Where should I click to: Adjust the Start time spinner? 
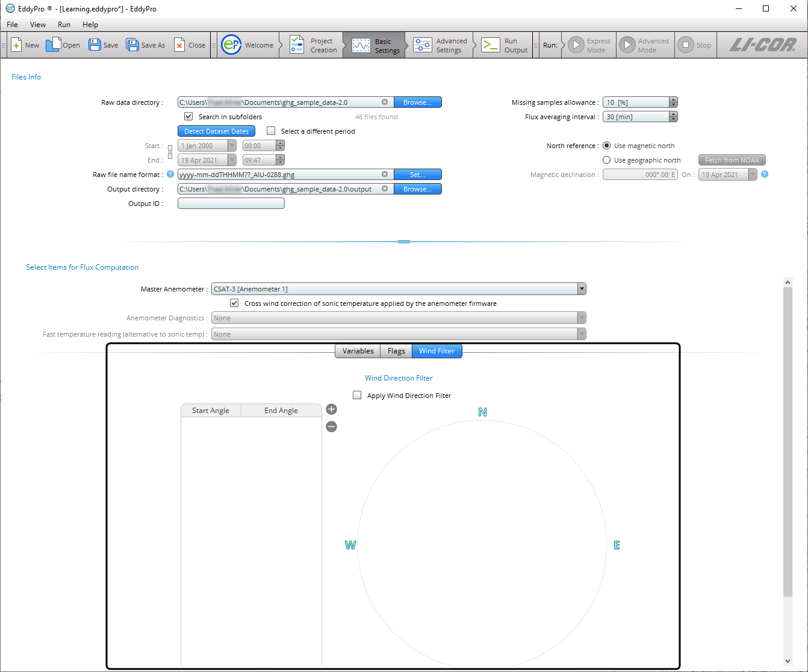[x=280, y=146]
